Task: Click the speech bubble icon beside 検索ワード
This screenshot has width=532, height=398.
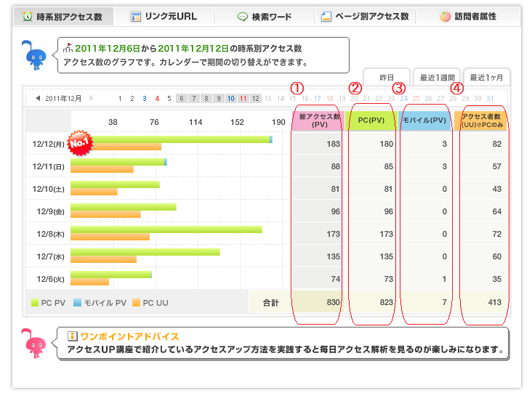Action: pyautogui.click(x=243, y=17)
